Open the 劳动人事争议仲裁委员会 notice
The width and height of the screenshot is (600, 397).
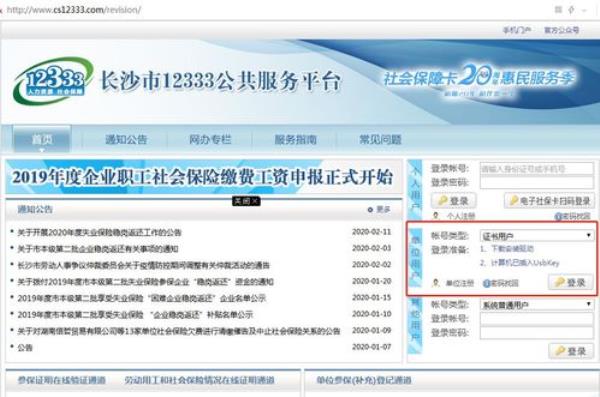coord(143,265)
